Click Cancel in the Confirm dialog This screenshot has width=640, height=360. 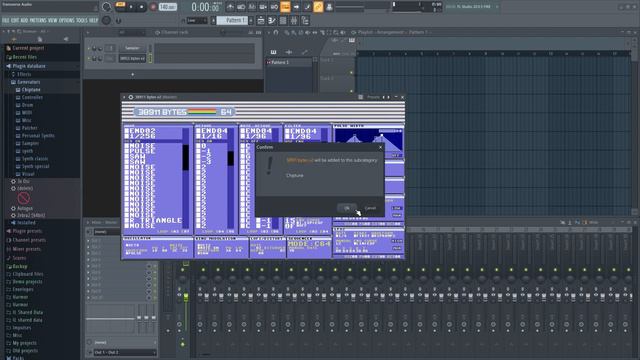[x=370, y=208]
